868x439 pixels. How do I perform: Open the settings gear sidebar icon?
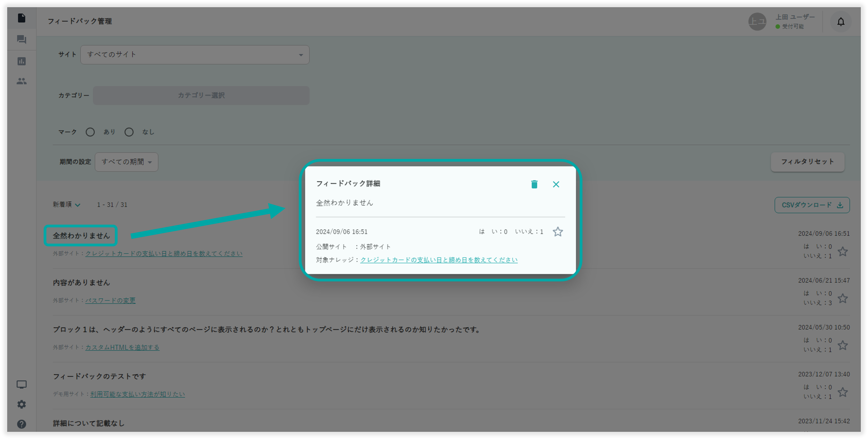pyautogui.click(x=22, y=404)
